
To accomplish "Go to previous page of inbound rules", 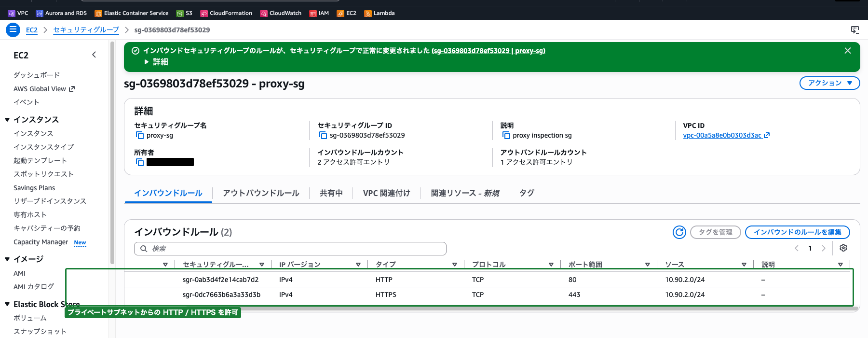I will [x=797, y=248].
